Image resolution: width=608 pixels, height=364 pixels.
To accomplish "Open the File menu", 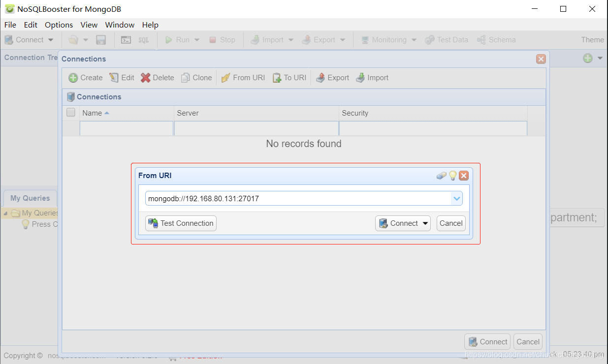I will (10, 25).
